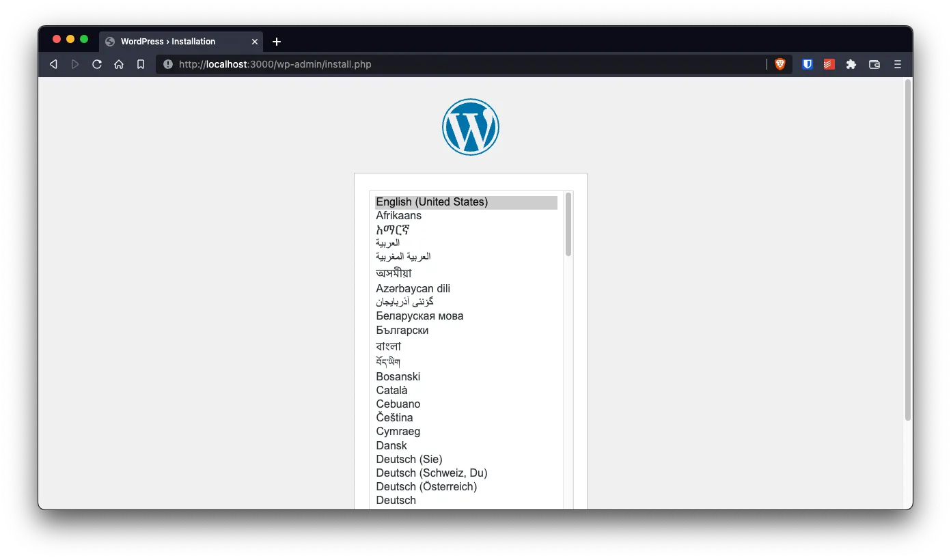Open the extensions puzzle-piece icon
Viewport: 951px width, 560px height.
pyautogui.click(x=851, y=64)
